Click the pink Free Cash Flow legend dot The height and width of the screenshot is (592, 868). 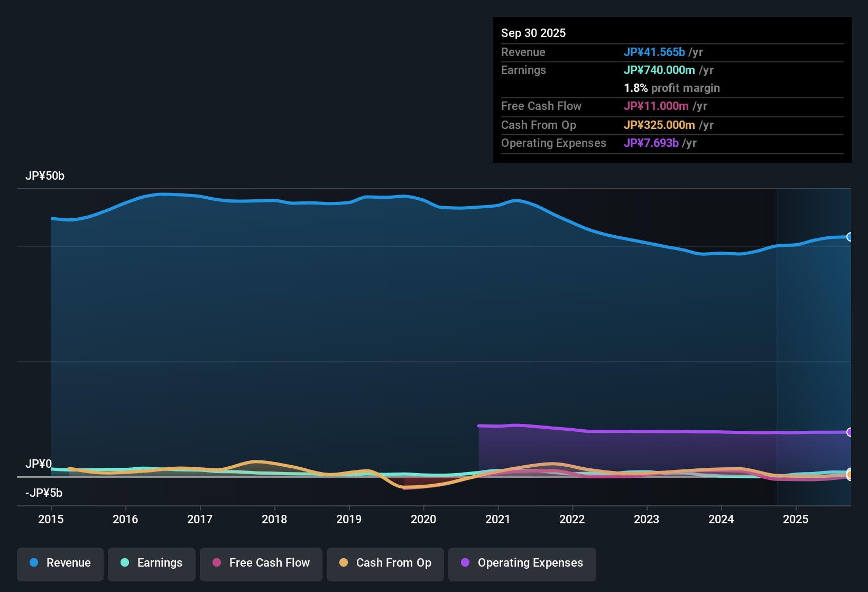tap(217, 563)
